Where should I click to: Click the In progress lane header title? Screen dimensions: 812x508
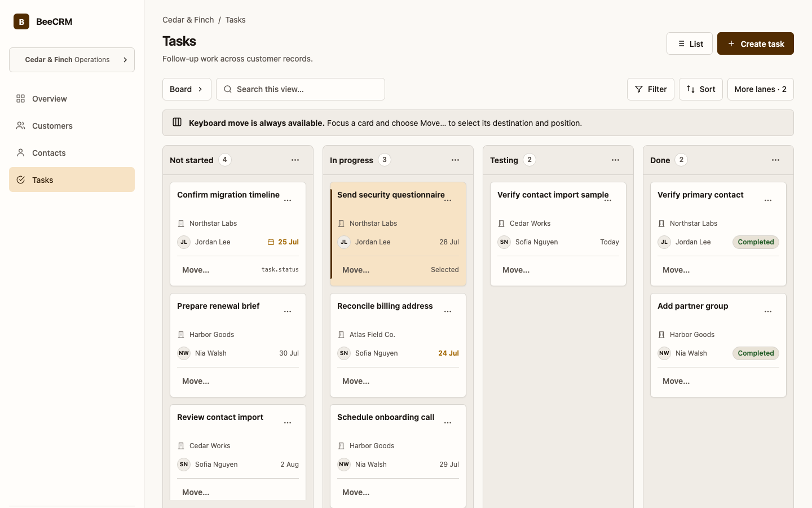pos(351,160)
